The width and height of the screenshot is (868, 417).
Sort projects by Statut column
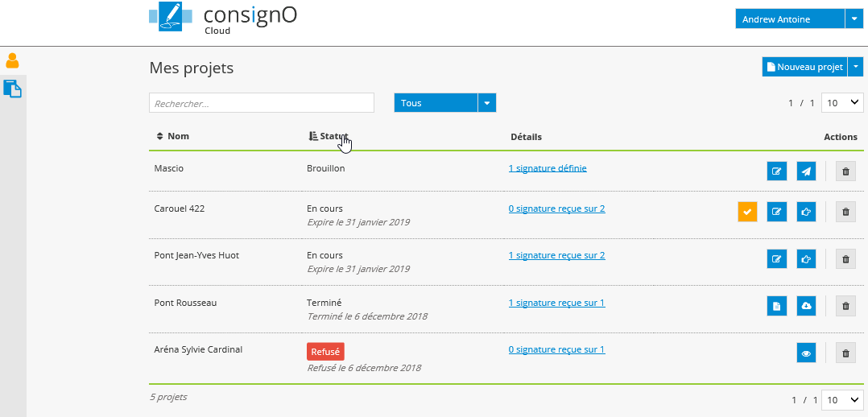point(329,137)
